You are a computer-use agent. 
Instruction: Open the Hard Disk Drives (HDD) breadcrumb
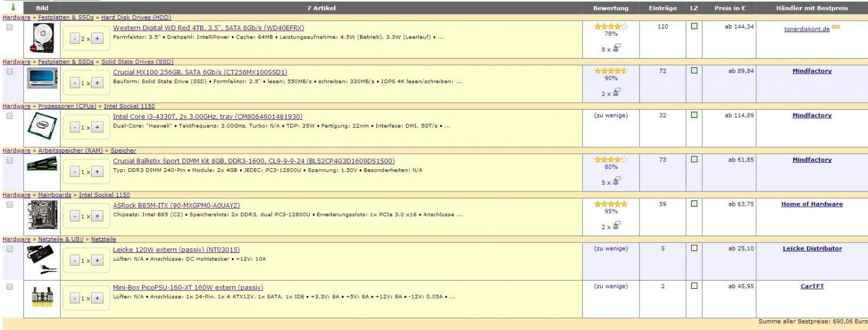[136, 17]
